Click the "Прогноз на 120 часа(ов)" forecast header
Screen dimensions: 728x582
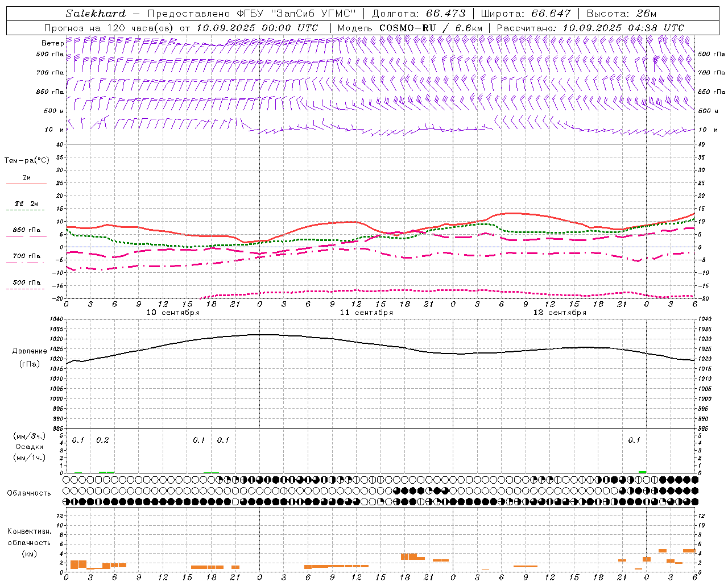[109, 28]
